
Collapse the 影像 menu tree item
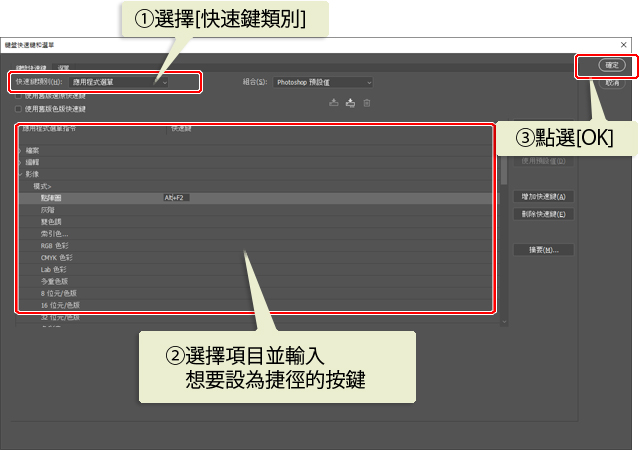pyautogui.click(x=19, y=174)
